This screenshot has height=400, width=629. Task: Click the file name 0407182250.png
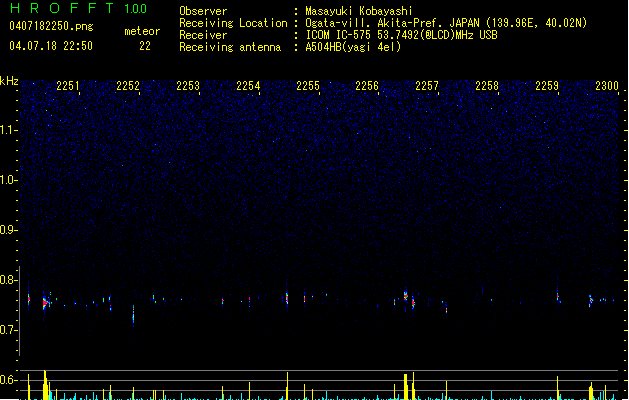(51, 27)
